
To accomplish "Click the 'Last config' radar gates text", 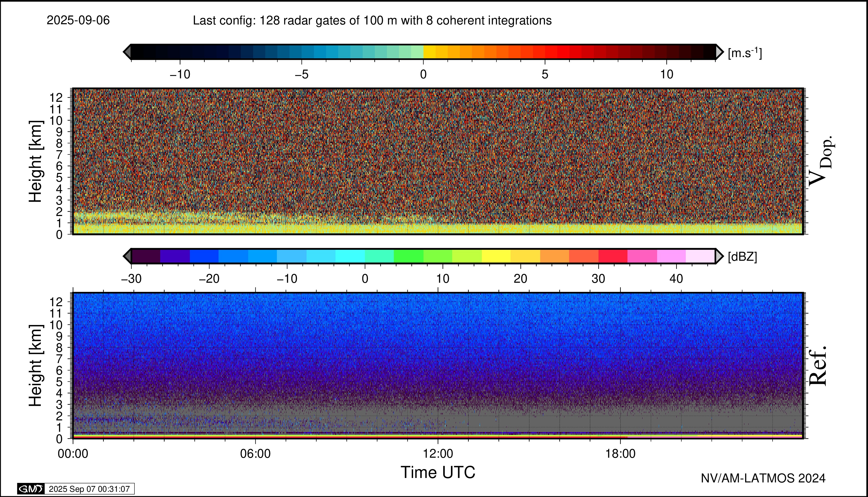I will click(372, 21).
